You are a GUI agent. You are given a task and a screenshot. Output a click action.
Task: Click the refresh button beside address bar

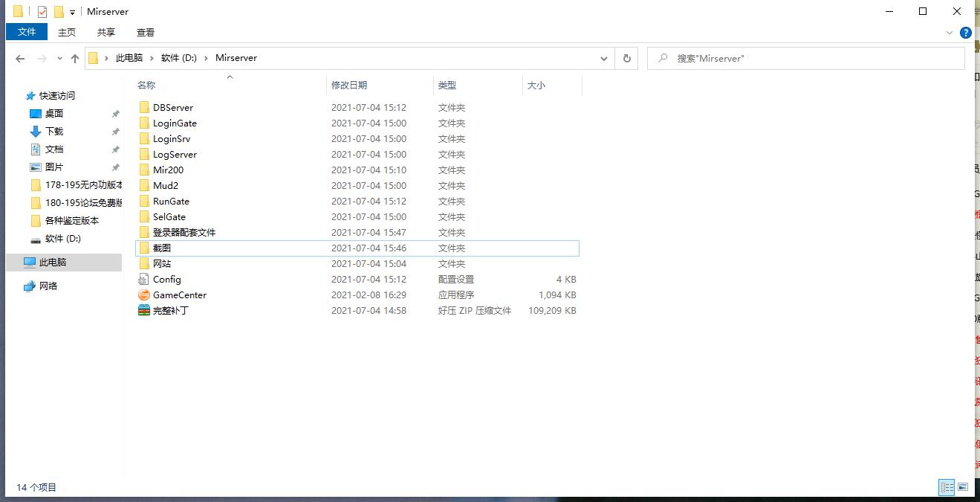coord(627,58)
